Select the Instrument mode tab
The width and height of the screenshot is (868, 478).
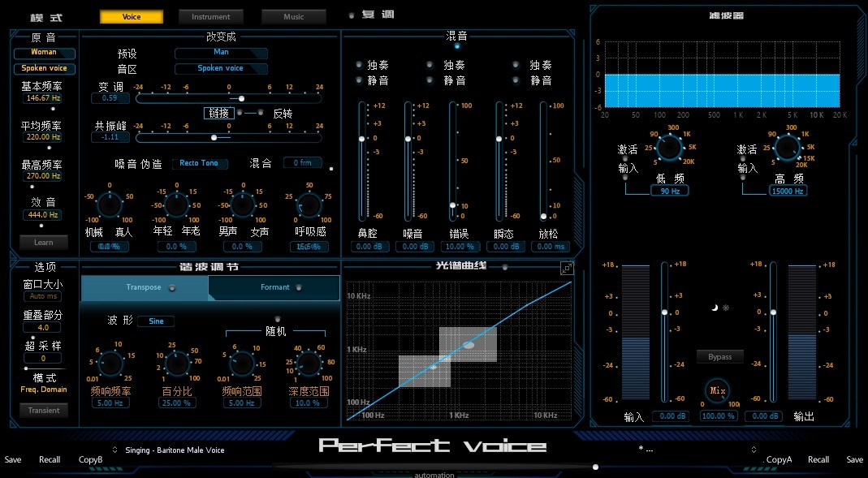[211, 16]
